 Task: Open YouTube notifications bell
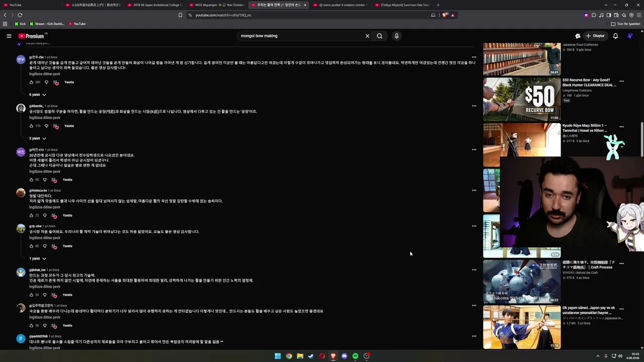(615, 36)
